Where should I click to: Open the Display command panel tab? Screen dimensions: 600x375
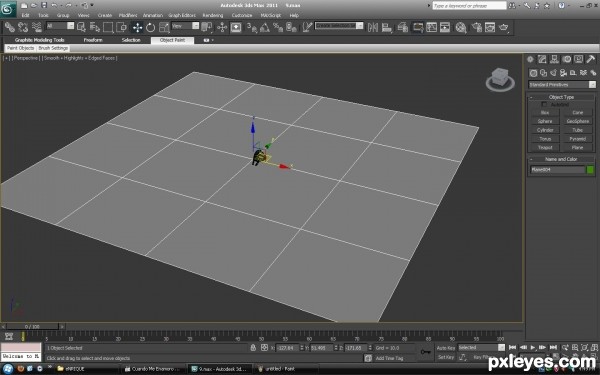click(x=579, y=59)
